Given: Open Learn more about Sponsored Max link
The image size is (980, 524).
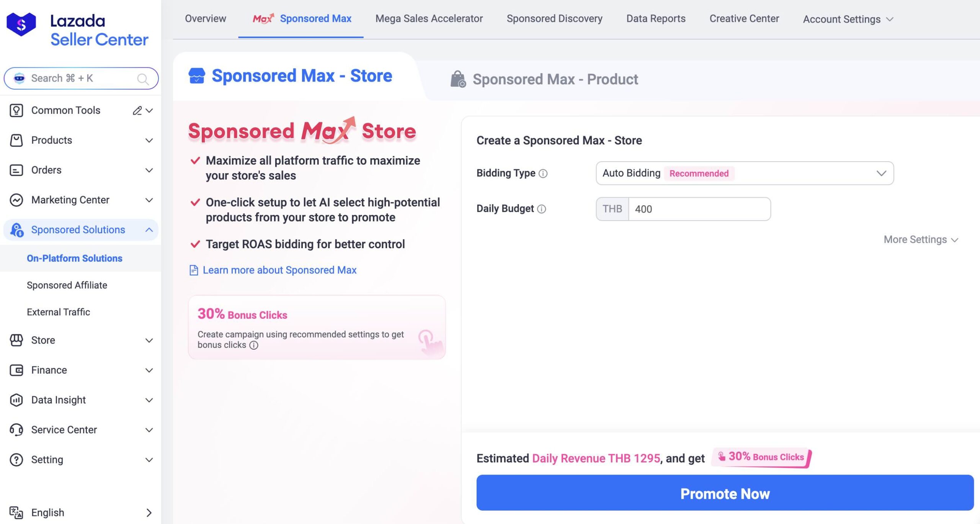Looking at the screenshot, I should coord(279,270).
